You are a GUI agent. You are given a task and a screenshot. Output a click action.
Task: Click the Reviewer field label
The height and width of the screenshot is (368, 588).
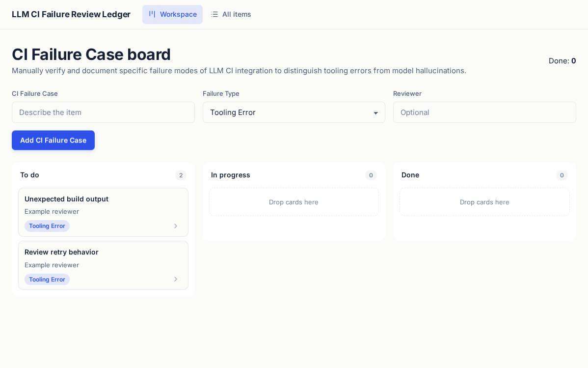click(x=407, y=93)
